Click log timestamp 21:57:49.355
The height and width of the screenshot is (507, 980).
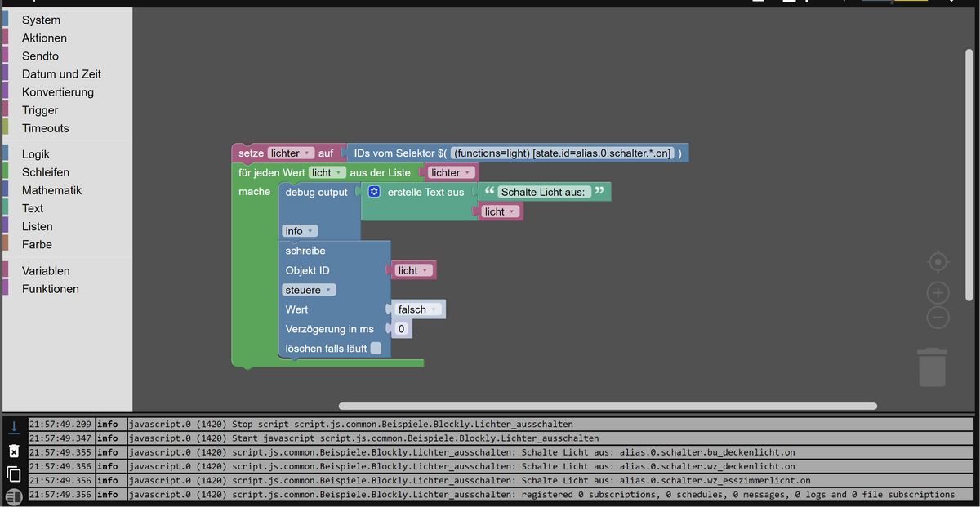(60, 452)
